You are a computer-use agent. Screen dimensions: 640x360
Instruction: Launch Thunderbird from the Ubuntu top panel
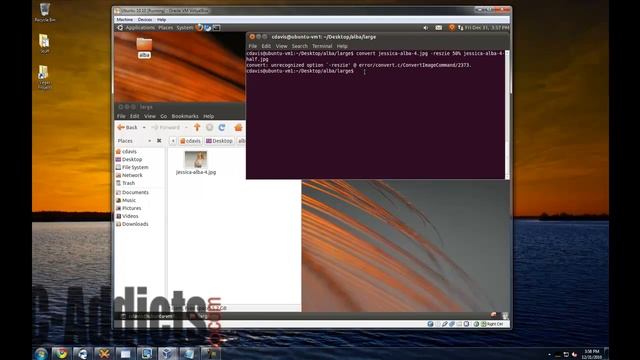[x=208, y=28]
